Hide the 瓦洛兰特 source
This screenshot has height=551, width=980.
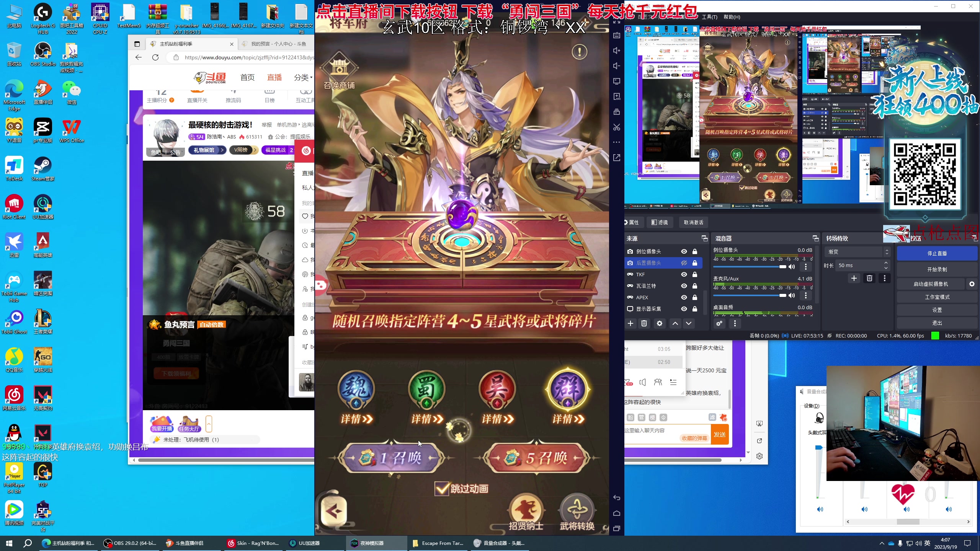tap(684, 286)
